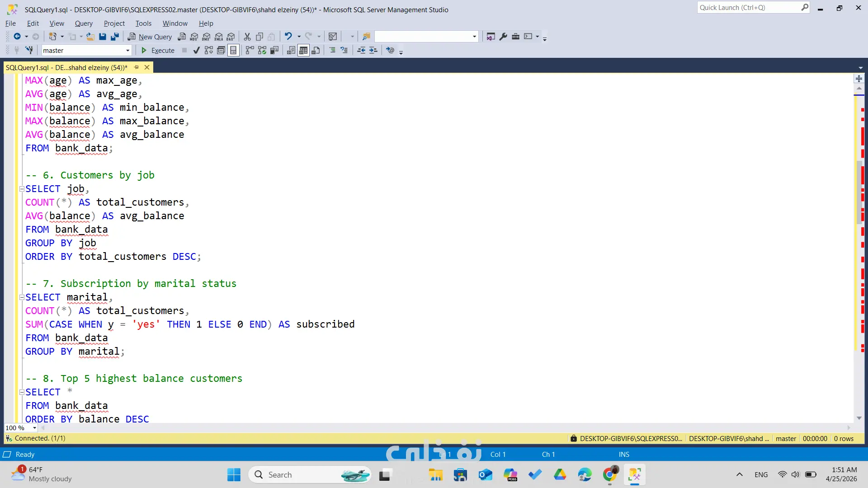Image resolution: width=868 pixels, height=488 pixels.
Task: Collapse the 'SELECT job' query block
Action: coord(22,189)
